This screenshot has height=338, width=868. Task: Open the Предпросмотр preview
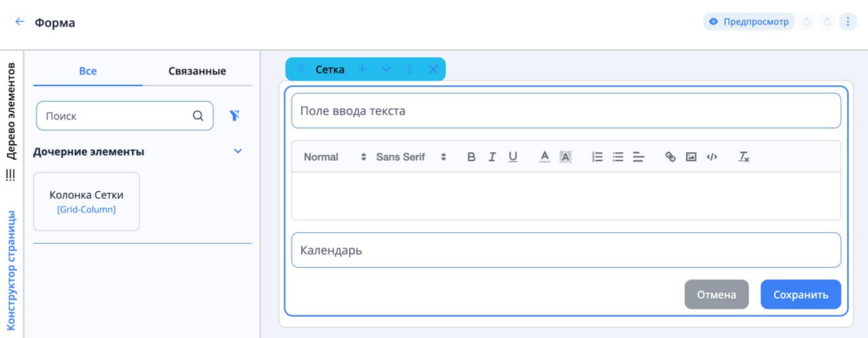(x=748, y=22)
